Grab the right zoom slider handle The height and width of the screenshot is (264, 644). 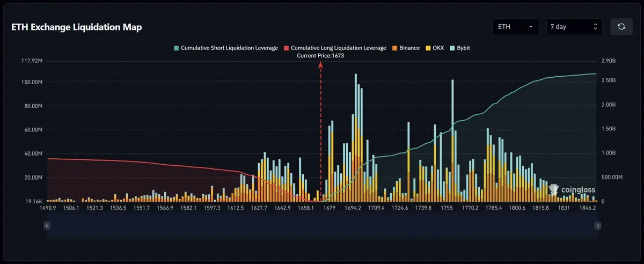click(597, 226)
